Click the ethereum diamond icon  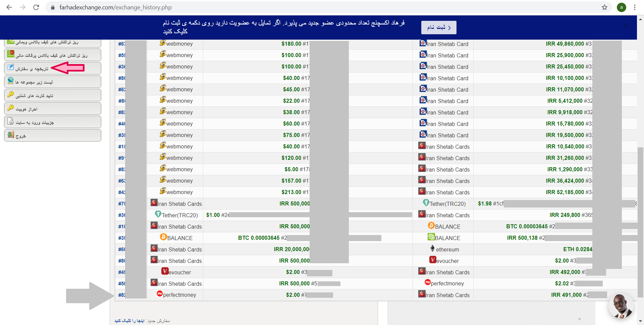tap(432, 248)
